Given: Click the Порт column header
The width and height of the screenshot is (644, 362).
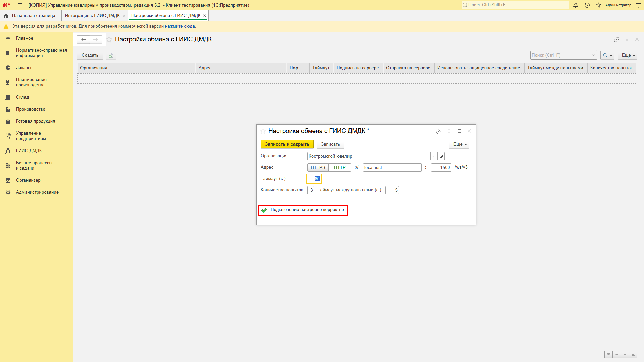Looking at the screenshot, I should tap(298, 68).
